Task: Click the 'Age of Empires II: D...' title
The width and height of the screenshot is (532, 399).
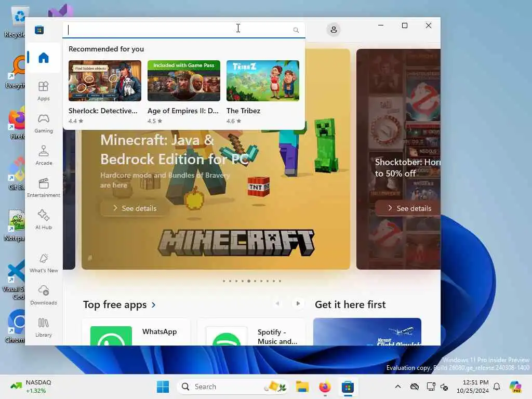Action: 183,111
